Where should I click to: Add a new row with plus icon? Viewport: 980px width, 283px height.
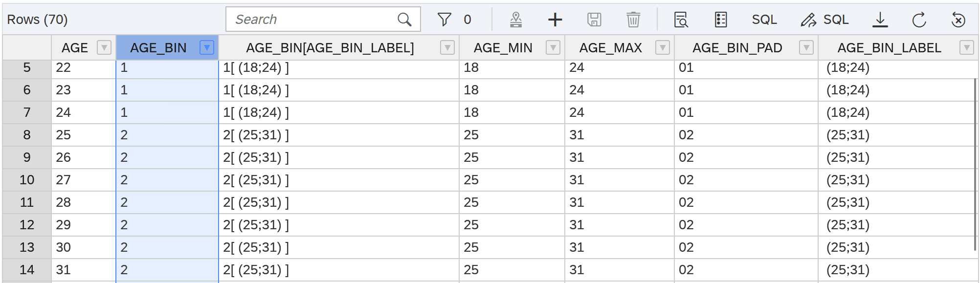pyautogui.click(x=555, y=20)
